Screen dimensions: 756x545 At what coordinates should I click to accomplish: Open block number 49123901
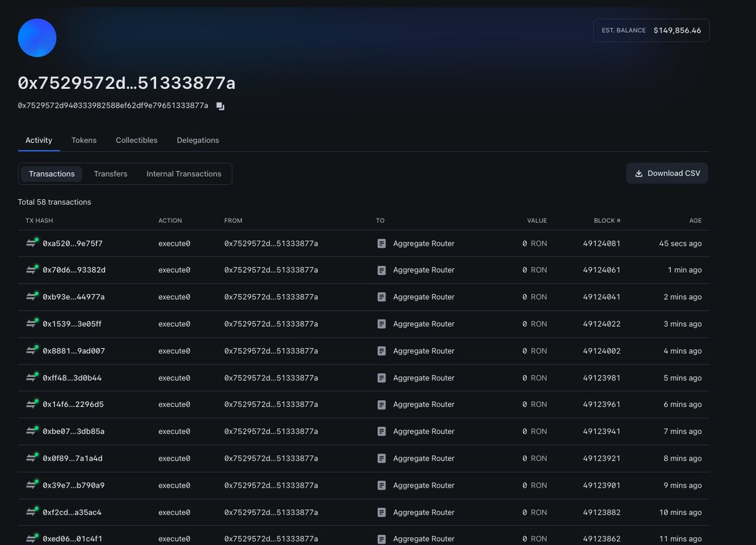[602, 486]
